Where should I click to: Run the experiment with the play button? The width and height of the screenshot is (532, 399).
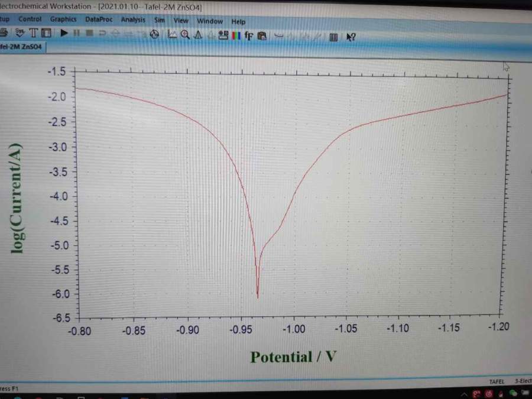pos(64,33)
